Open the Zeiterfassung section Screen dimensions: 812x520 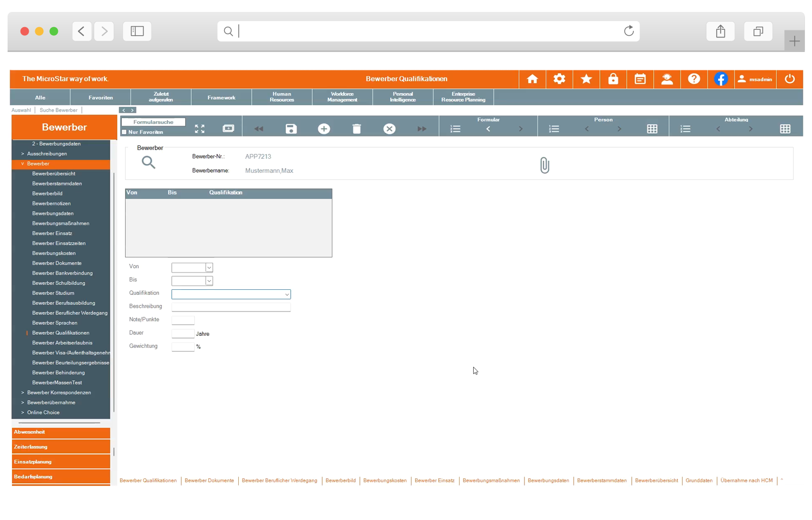point(61,447)
